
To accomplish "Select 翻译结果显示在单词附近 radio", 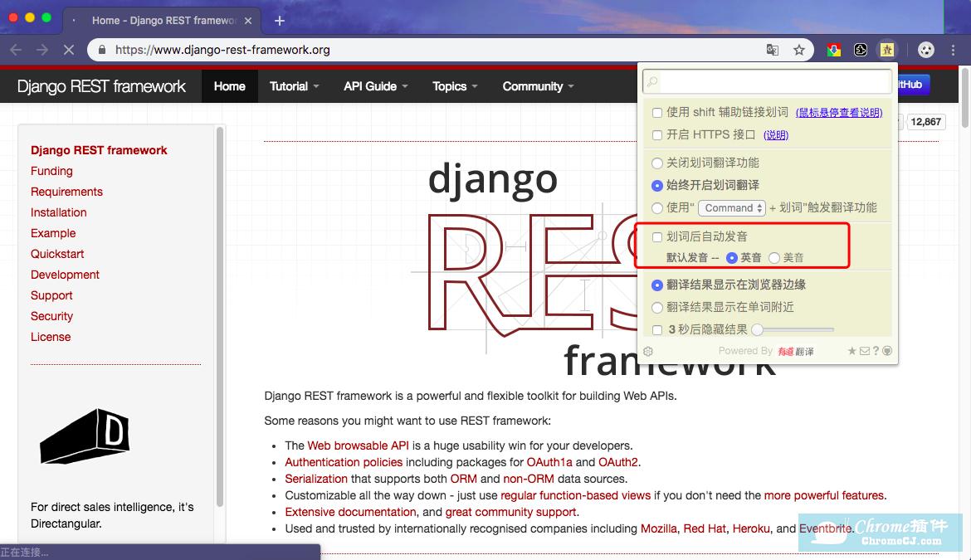I will (x=657, y=308).
